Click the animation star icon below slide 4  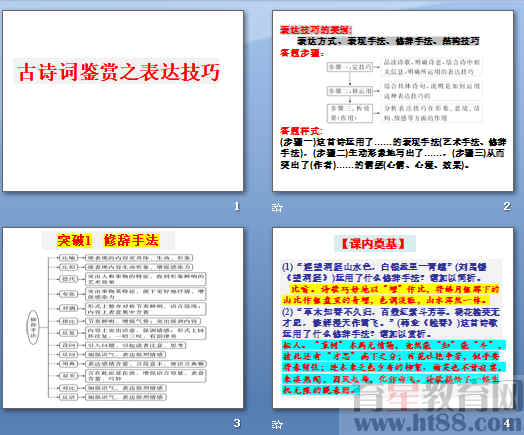(x=277, y=425)
